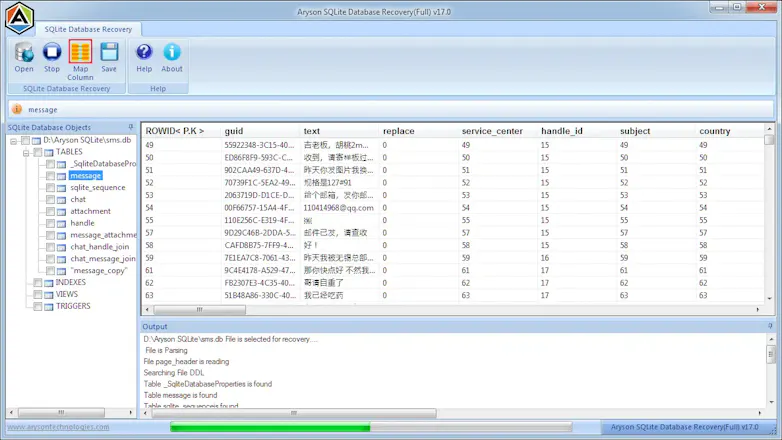Sort by the guid column header

(x=259, y=131)
